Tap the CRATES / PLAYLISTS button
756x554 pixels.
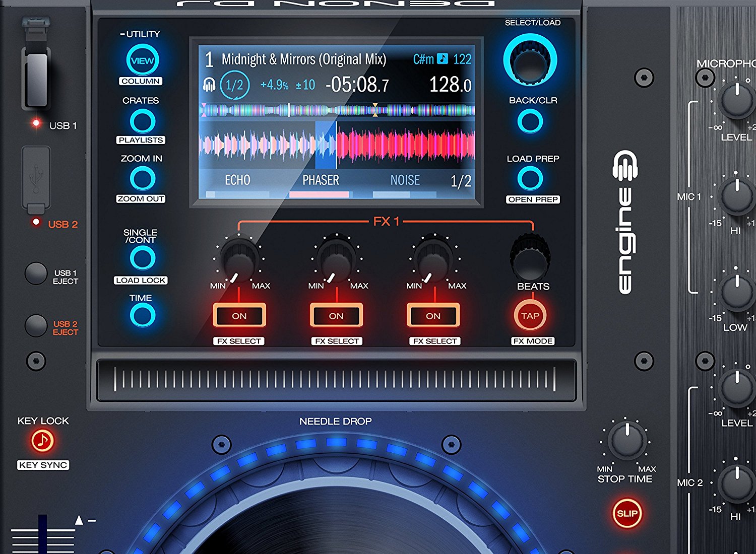[x=143, y=121]
